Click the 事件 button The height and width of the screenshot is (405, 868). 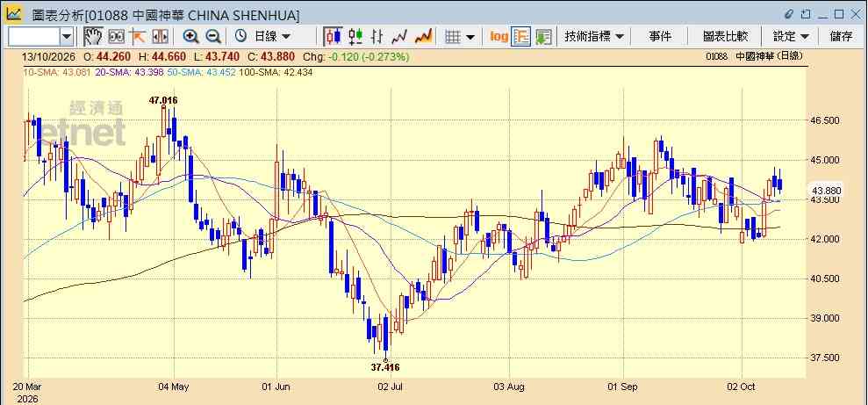[x=660, y=37]
